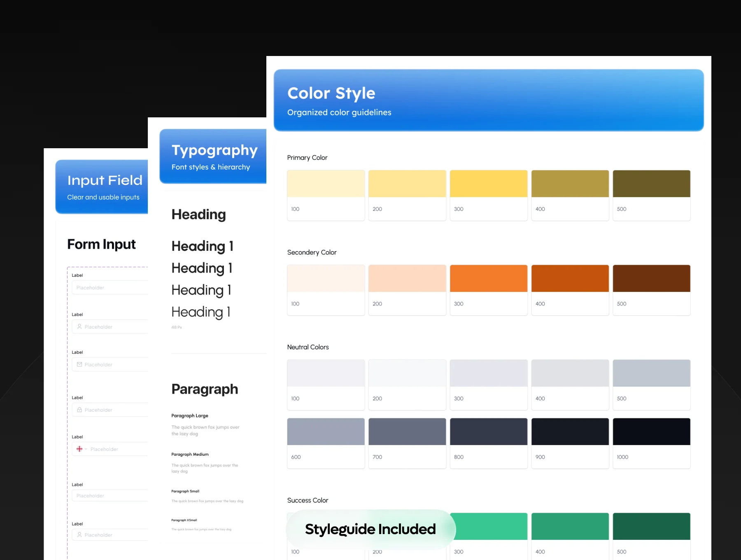
Task: Choose the Neutral Colors 800 swatch
Action: coord(489,443)
